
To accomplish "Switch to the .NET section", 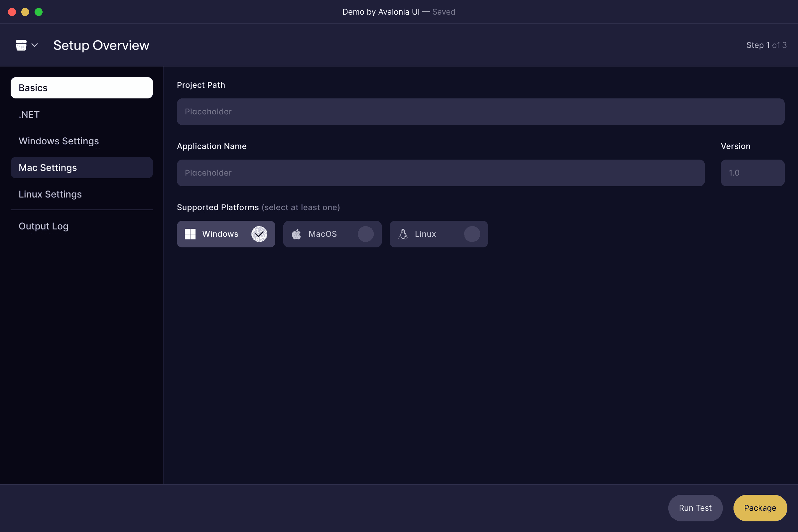I will tap(81, 114).
